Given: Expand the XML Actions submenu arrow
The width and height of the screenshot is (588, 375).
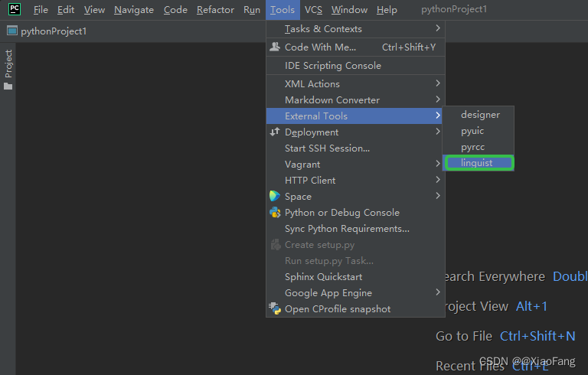Looking at the screenshot, I should tap(438, 83).
